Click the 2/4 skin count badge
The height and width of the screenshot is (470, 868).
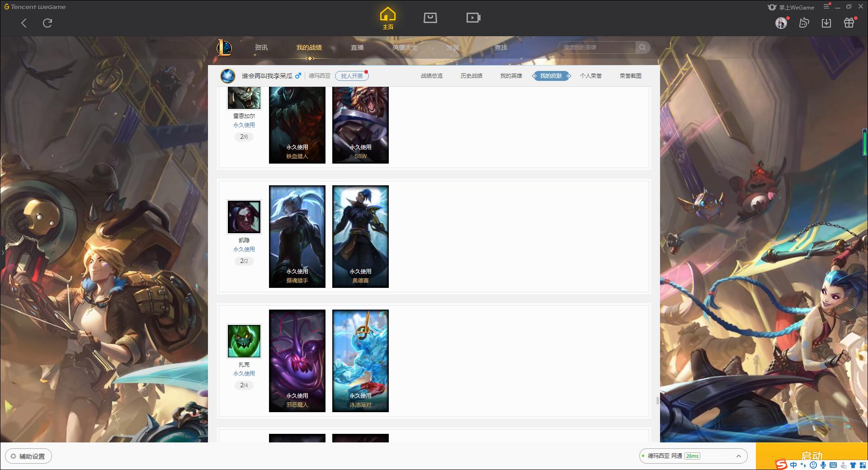[x=244, y=385]
